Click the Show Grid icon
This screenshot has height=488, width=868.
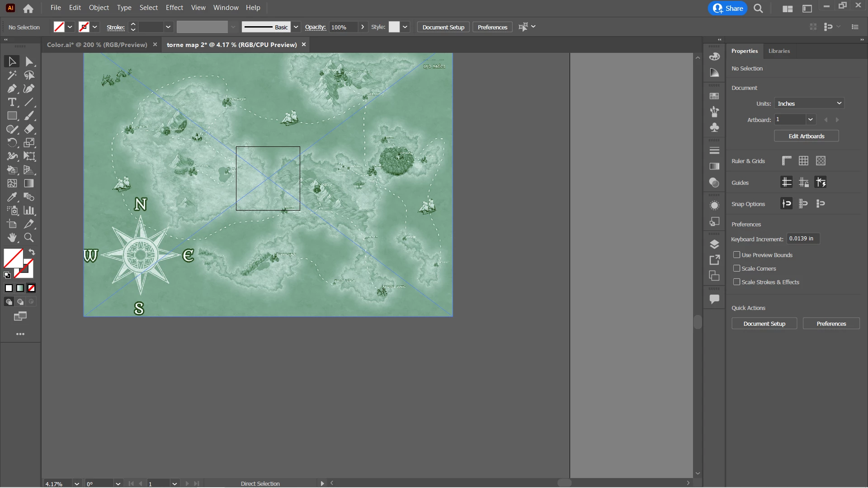(803, 161)
